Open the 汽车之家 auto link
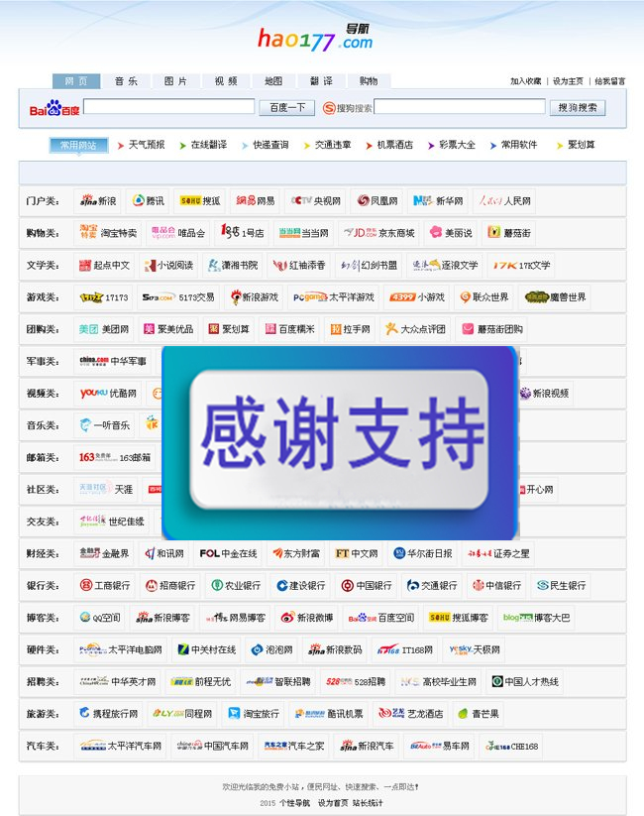Viewport: 644px width, 816px height. pyautogui.click(x=294, y=746)
